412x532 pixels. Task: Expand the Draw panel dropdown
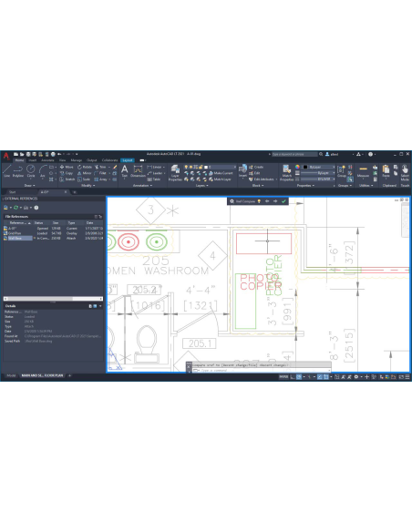(x=29, y=186)
